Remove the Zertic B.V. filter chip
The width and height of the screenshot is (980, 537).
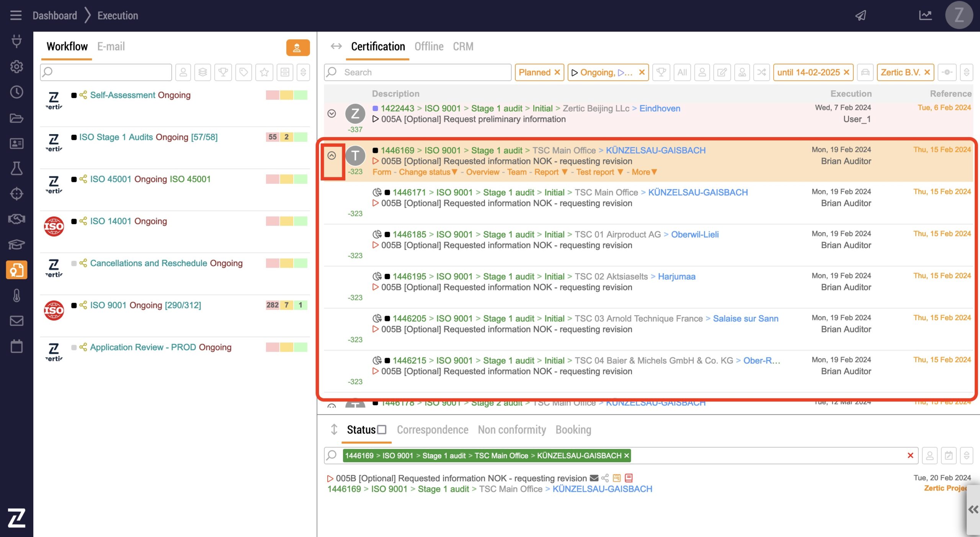[927, 72]
